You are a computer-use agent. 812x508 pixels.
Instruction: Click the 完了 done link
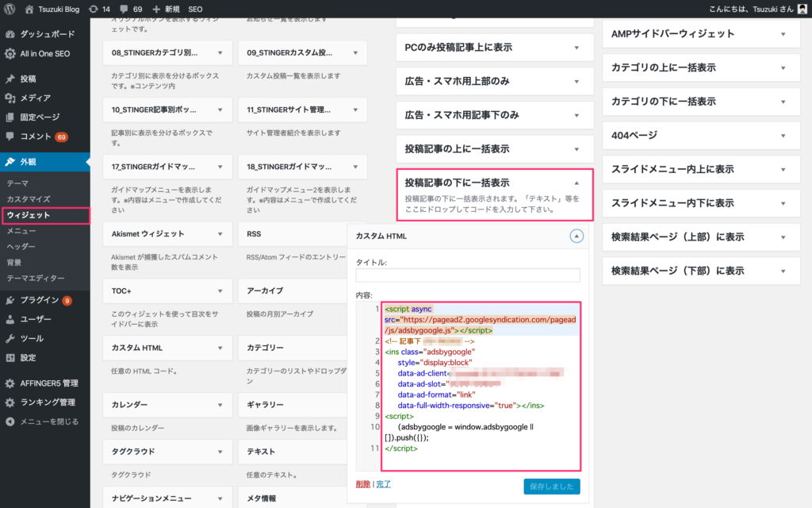[383, 484]
